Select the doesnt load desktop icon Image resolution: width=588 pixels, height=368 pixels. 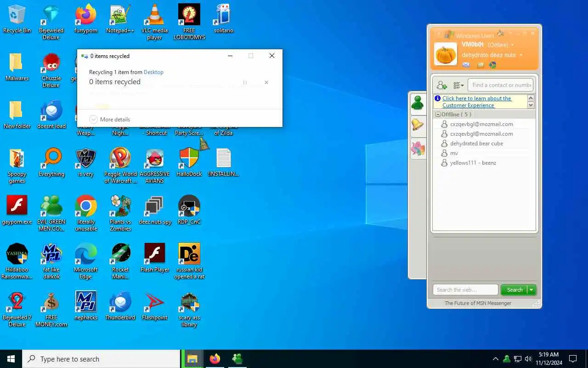[51, 115]
